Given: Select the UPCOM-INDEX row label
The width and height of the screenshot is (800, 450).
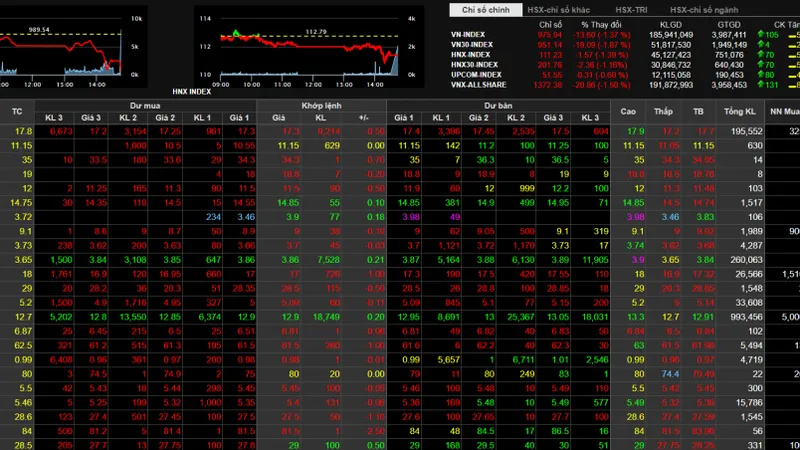Looking at the screenshot, I should (476, 75).
